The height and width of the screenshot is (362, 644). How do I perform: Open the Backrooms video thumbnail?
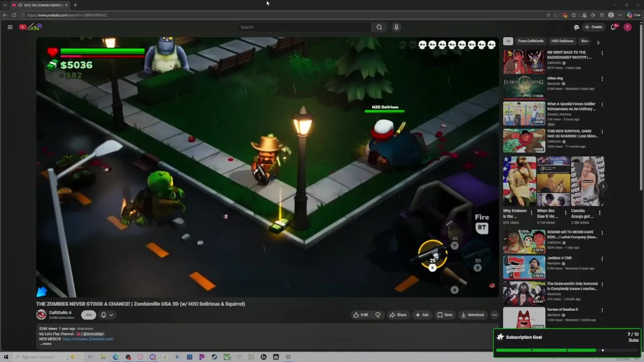[524, 62]
